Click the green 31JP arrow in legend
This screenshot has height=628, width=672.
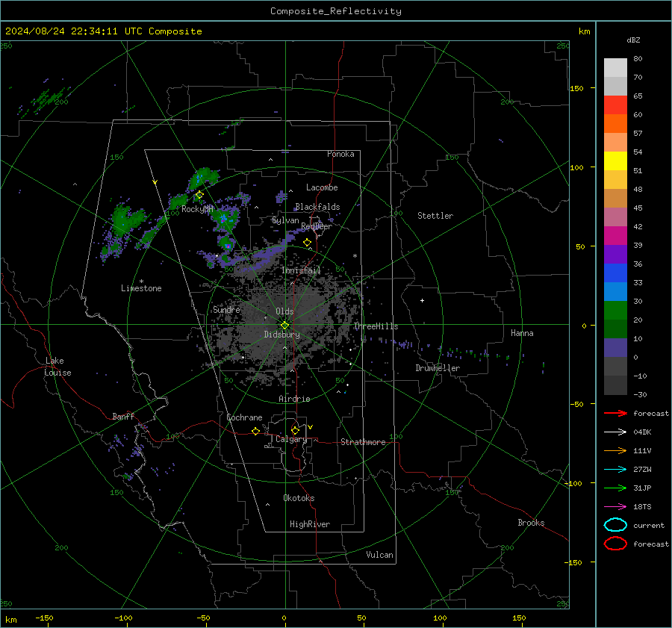615,488
